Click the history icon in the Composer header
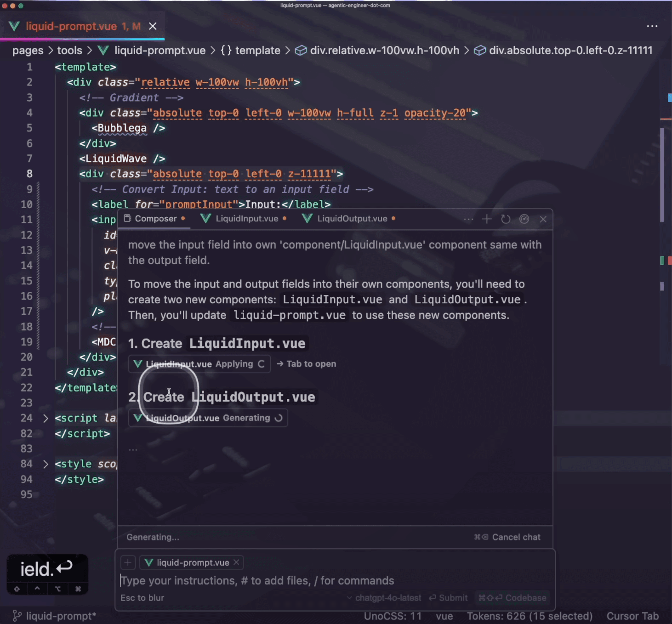Viewport: 672px width, 624px height. (x=506, y=219)
